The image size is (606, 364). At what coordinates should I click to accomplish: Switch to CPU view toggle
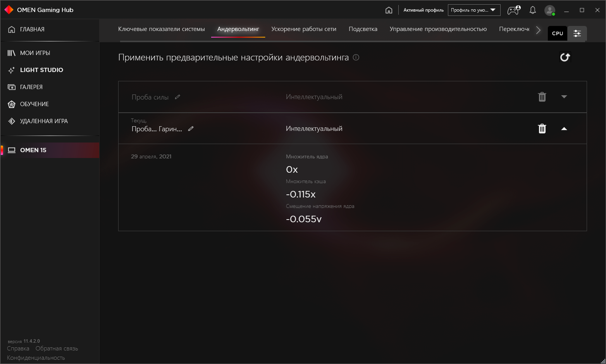click(558, 33)
